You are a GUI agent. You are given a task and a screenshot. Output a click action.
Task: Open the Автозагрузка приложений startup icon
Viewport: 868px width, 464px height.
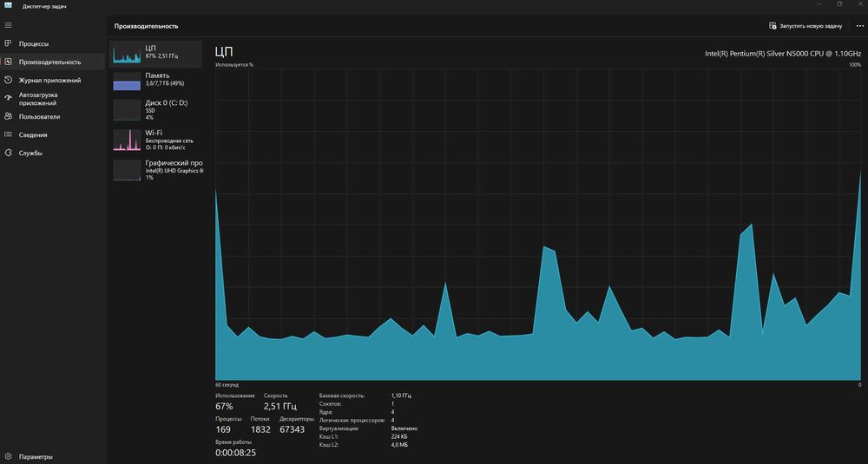[8, 98]
